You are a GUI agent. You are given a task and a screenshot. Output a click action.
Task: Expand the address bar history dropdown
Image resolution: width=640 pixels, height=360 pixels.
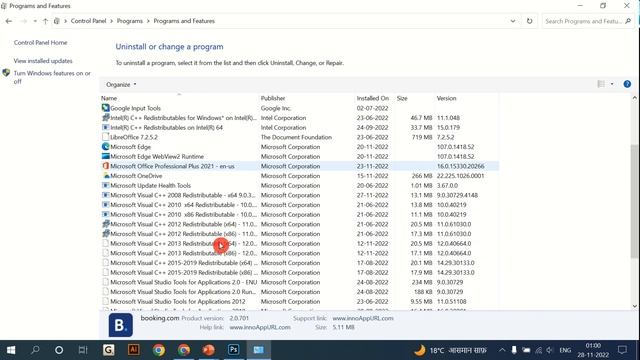513,21
